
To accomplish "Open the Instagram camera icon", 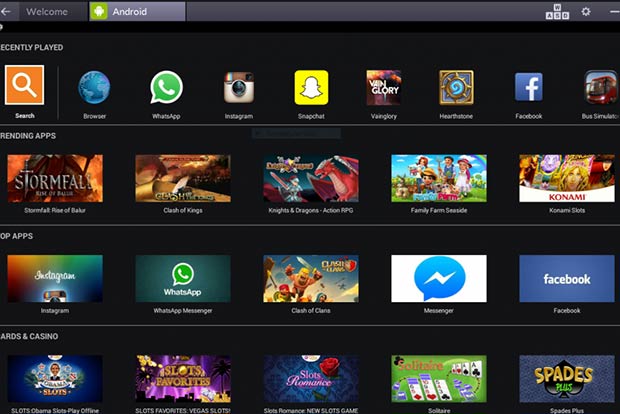I will coord(239,87).
